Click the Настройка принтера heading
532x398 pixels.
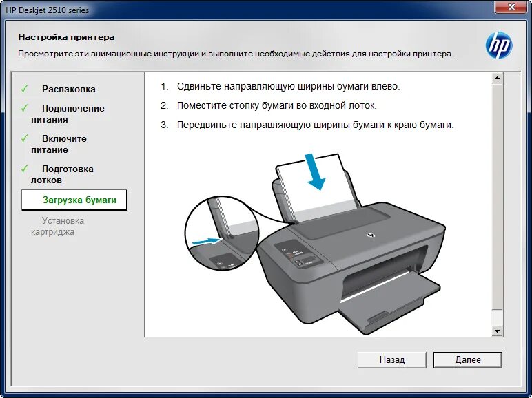coord(66,37)
